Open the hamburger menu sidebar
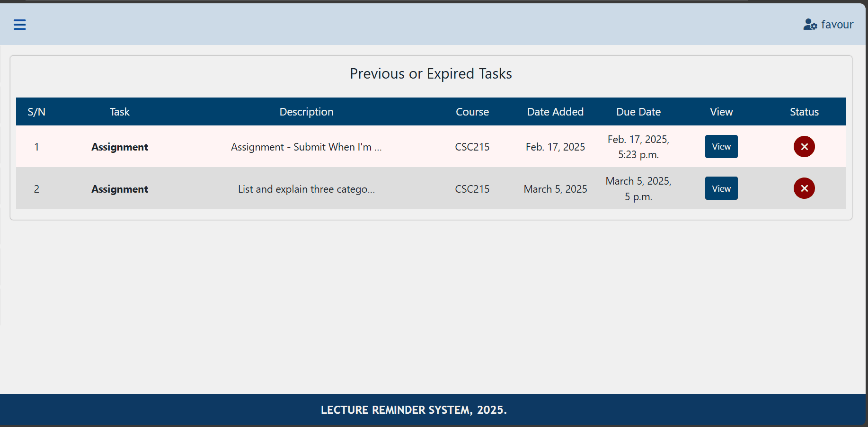The width and height of the screenshot is (868, 427). click(19, 25)
